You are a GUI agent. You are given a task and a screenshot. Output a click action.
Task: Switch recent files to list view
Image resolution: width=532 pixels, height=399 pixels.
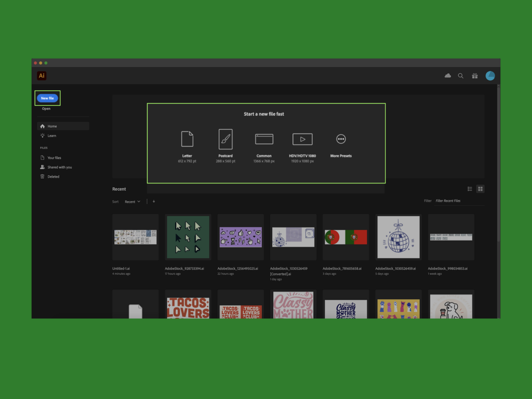470,189
